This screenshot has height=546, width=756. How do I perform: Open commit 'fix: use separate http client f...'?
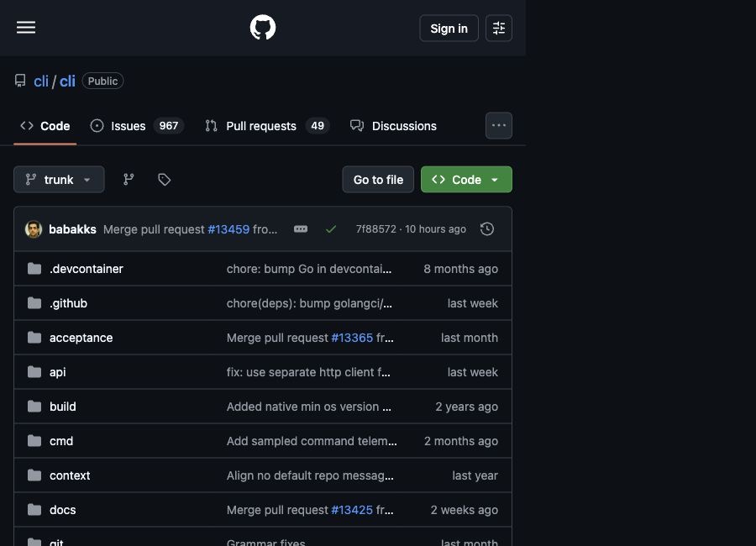(x=308, y=372)
